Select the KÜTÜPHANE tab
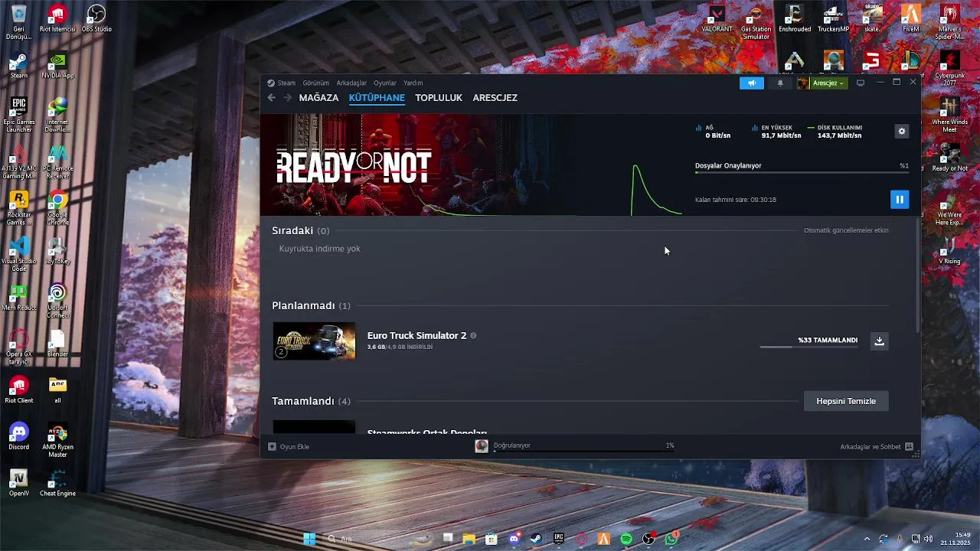Screen dimensions: 980x551 coord(377,98)
